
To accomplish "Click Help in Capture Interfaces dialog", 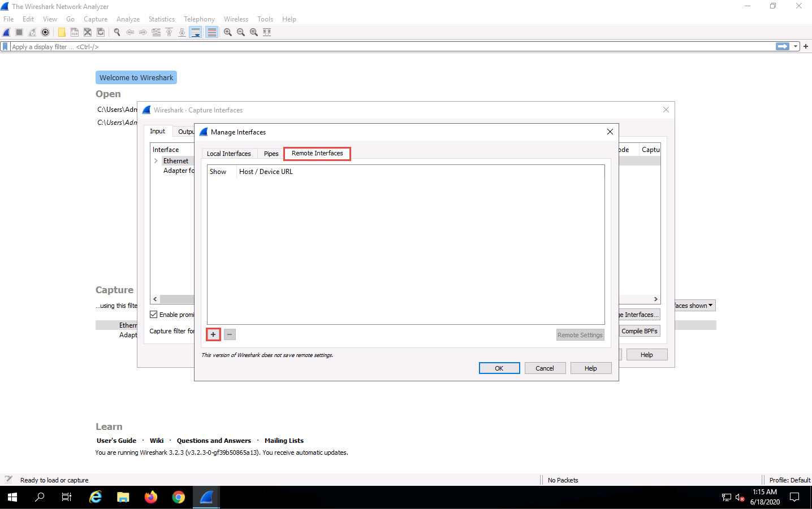I will [647, 355].
